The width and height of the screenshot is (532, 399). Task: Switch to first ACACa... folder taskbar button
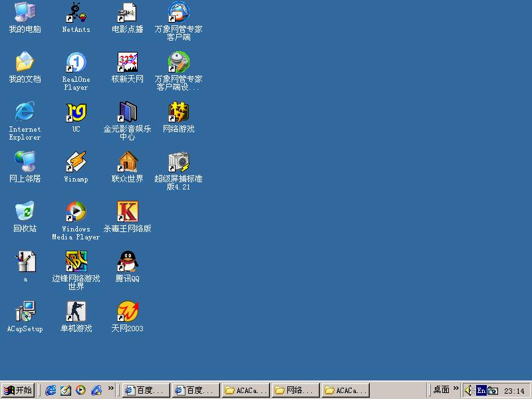pyautogui.click(x=246, y=390)
